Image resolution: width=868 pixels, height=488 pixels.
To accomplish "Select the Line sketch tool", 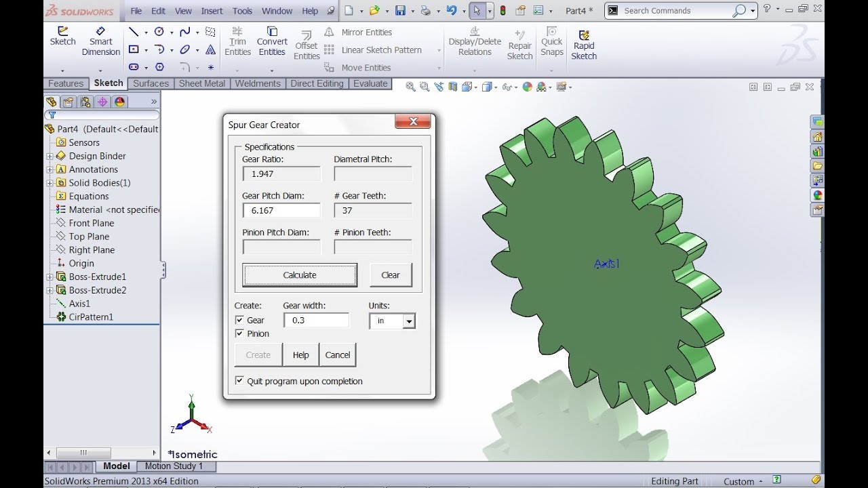I will click(x=134, y=32).
